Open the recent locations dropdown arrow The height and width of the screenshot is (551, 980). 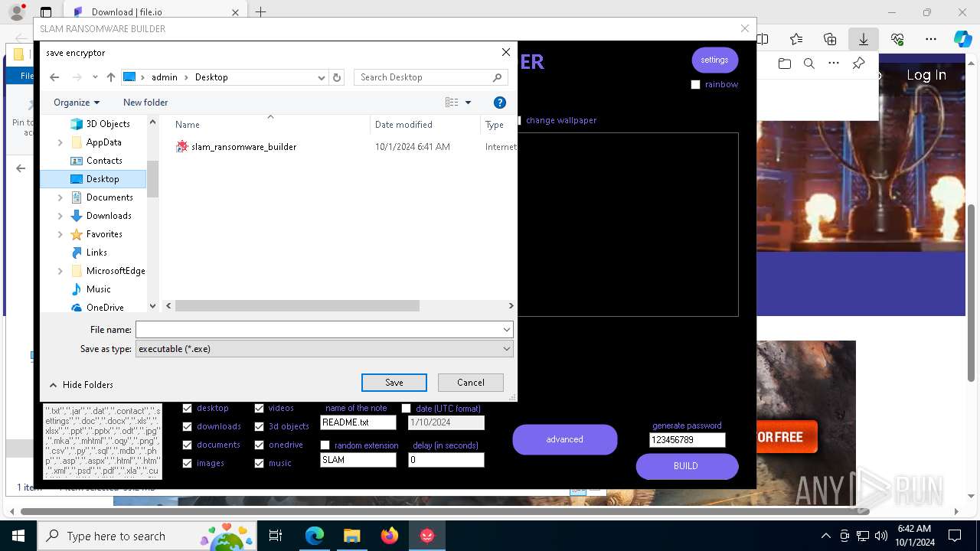(95, 77)
